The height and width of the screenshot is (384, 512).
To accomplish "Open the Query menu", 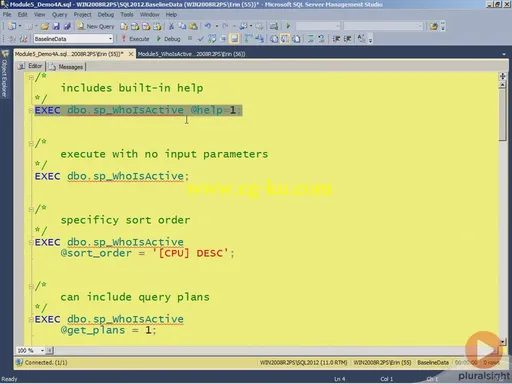I will click(60, 15).
